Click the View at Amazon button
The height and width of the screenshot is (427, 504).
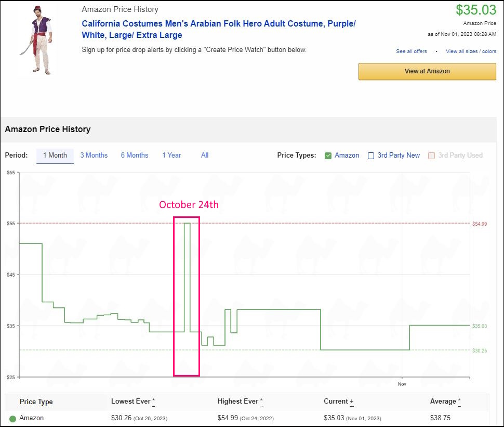(427, 71)
